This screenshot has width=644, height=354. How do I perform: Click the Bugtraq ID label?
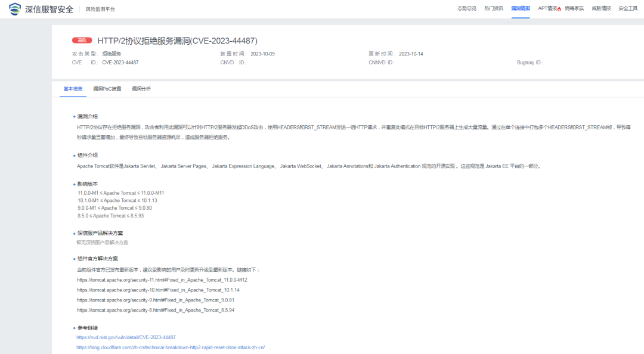click(x=530, y=63)
